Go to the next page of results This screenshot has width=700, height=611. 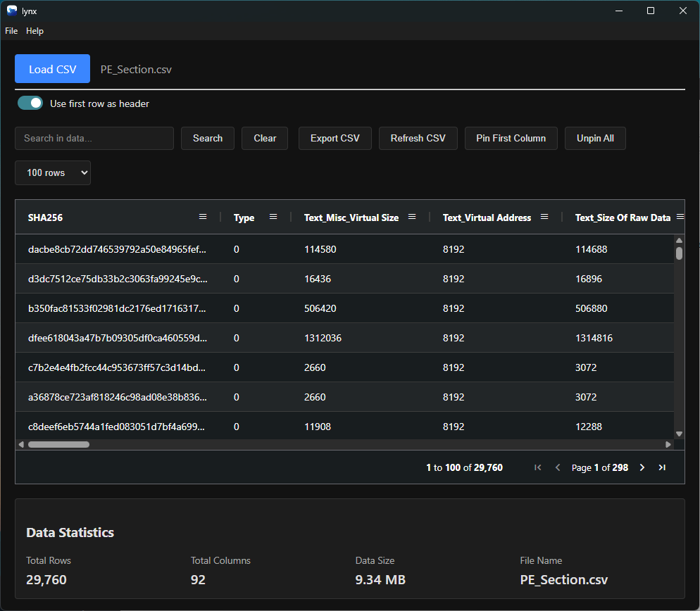click(642, 467)
